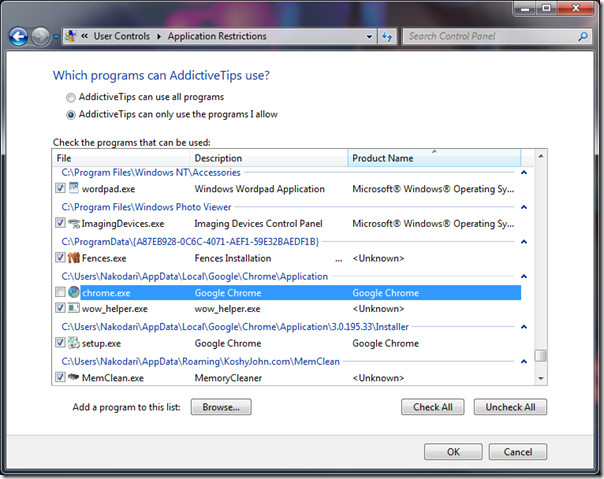Click the C:\ProgramData group header path

click(x=190, y=242)
